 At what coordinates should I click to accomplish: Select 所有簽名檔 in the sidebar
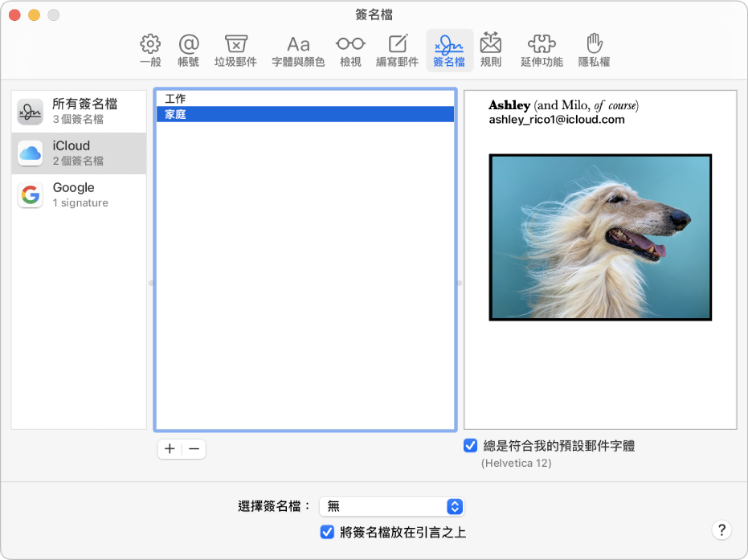(x=79, y=112)
